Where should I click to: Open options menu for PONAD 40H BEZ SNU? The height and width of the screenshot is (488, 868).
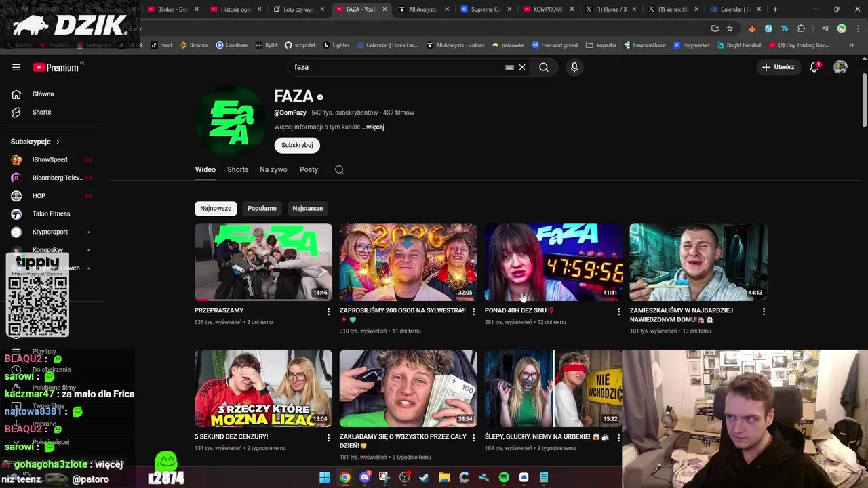point(618,312)
